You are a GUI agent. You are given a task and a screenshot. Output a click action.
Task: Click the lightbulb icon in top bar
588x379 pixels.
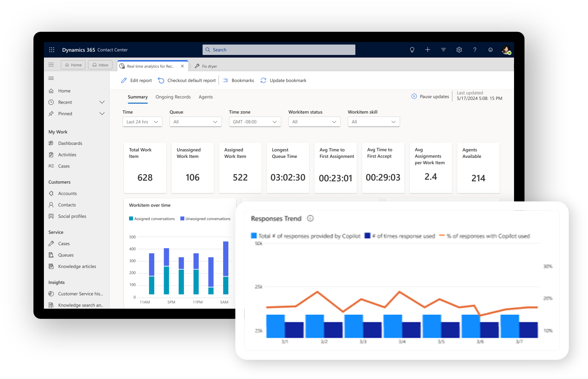pos(412,50)
